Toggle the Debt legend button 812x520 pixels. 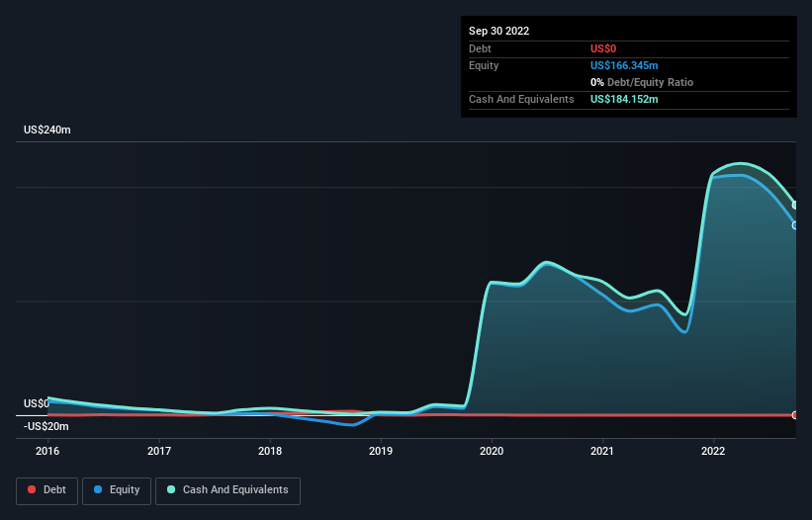tap(47, 490)
